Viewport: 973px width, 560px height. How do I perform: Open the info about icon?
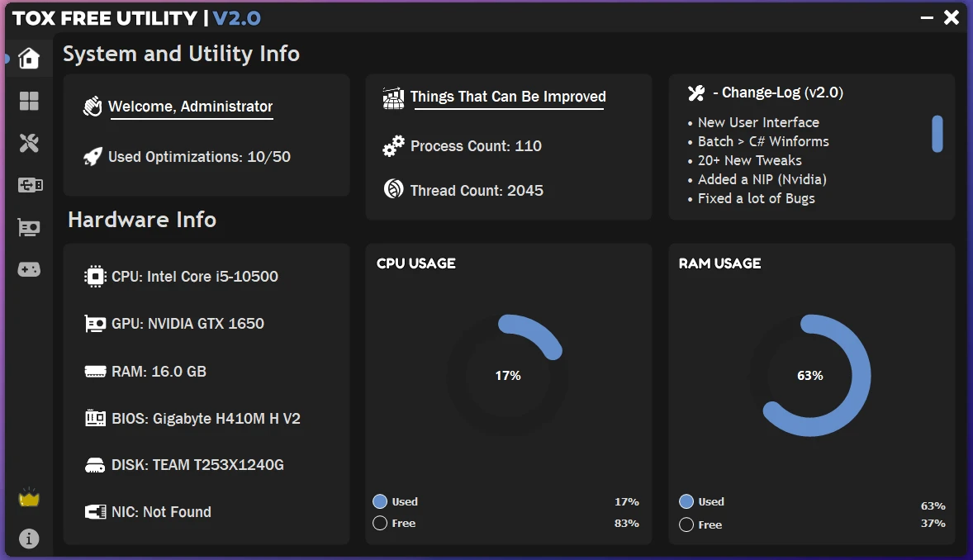29,539
